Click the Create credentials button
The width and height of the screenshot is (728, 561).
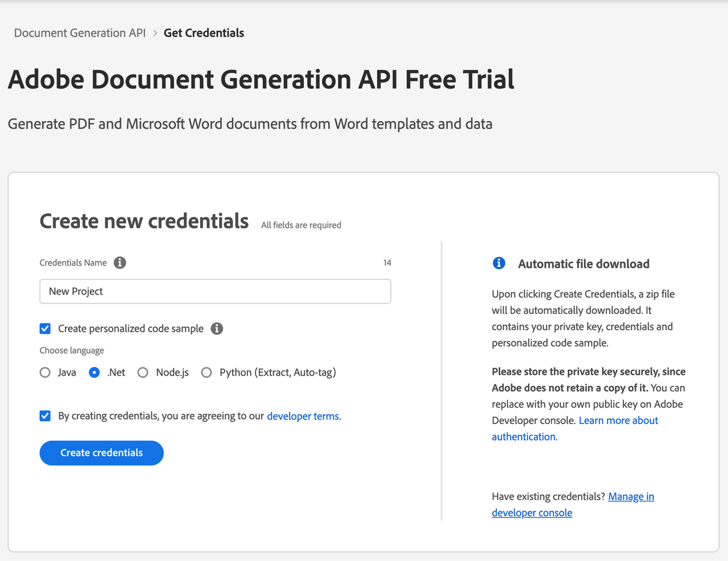click(102, 453)
